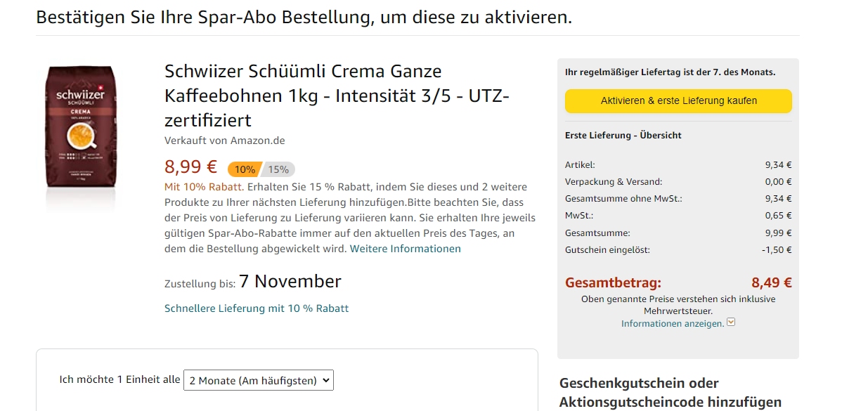This screenshot has width=868, height=411.
Task: Click the Erste Lieferung - Übersicht heading
Action: coord(623,135)
